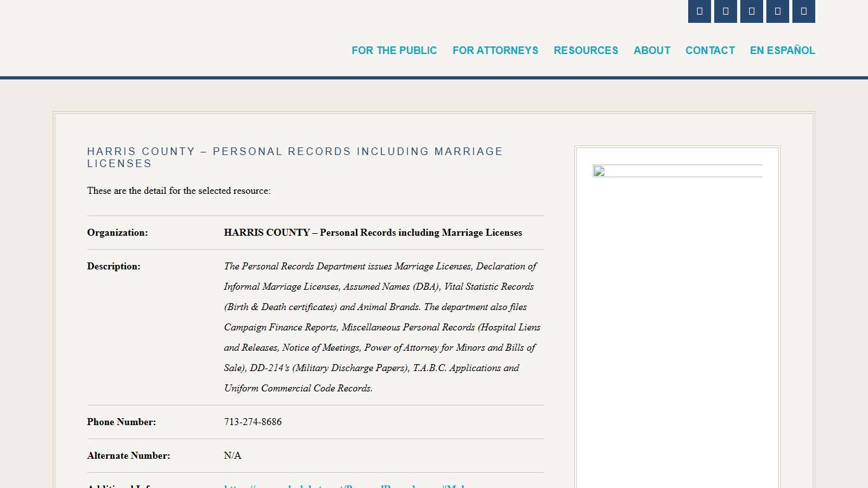The image size is (868, 488).
Task: Click the last social media icon
Action: point(803,11)
